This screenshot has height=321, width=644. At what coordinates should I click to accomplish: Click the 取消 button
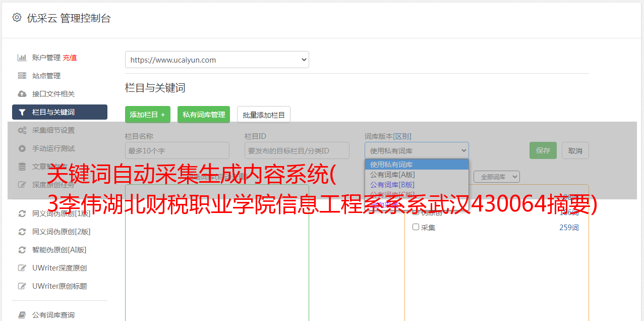(575, 150)
